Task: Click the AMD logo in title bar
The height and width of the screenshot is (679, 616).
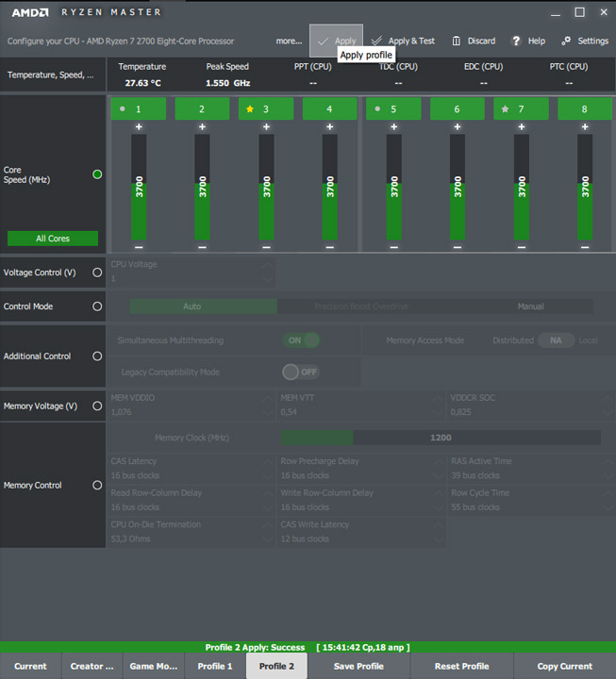Action: pos(30,12)
